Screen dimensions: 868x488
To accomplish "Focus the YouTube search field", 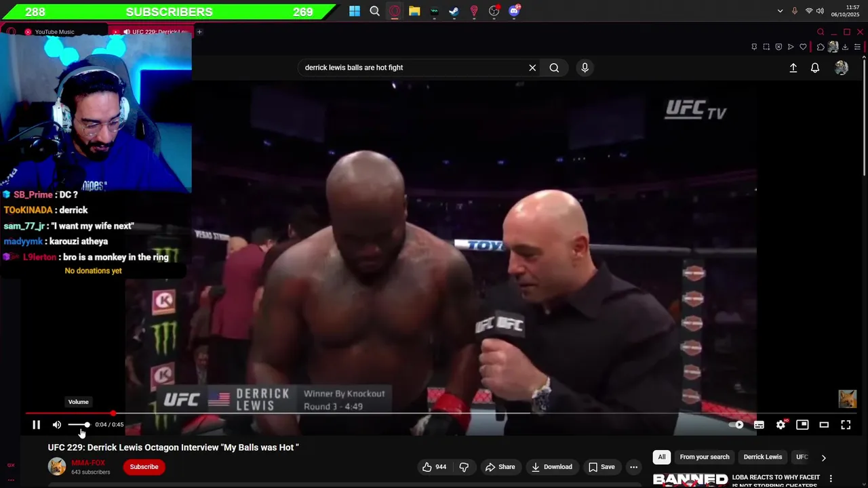I will click(x=414, y=68).
